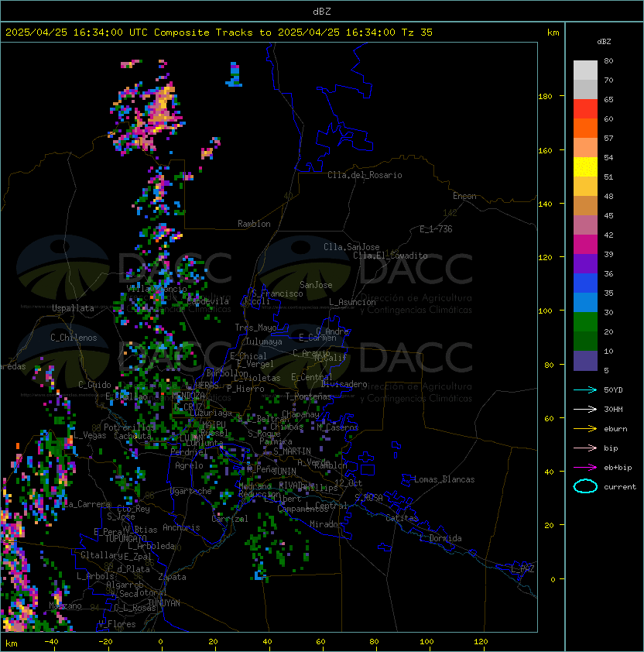Image resolution: width=644 pixels, height=652 pixels.
Task: Choose the green swatch between 30 and 20 dBZ
Action: [x=585, y=322]
